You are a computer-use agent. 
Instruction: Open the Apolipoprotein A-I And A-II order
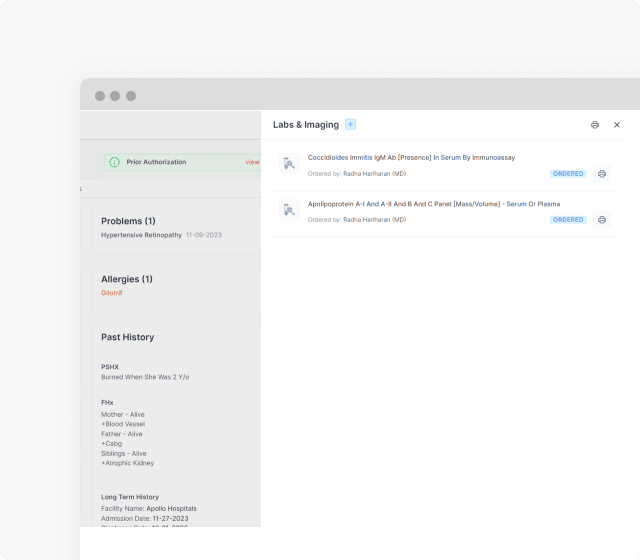[x=433, y=204]
